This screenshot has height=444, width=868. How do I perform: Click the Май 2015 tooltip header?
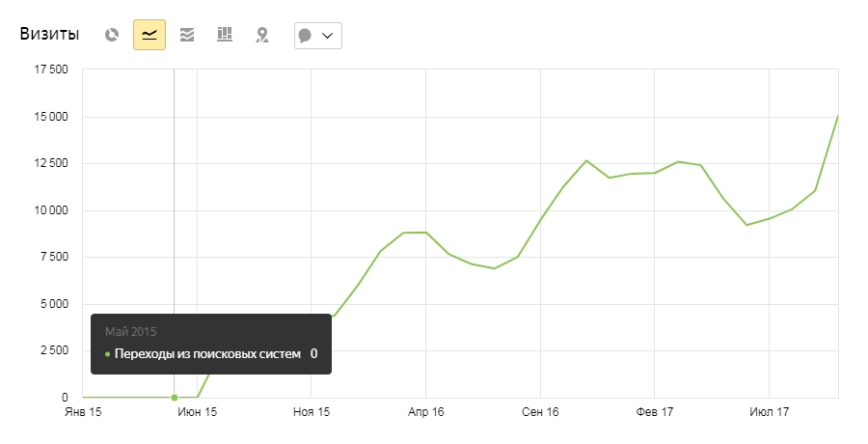click(x=130, y=331)
